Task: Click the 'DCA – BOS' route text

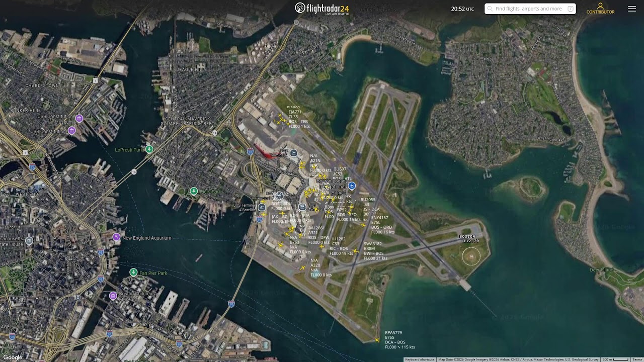Action: 395,342
